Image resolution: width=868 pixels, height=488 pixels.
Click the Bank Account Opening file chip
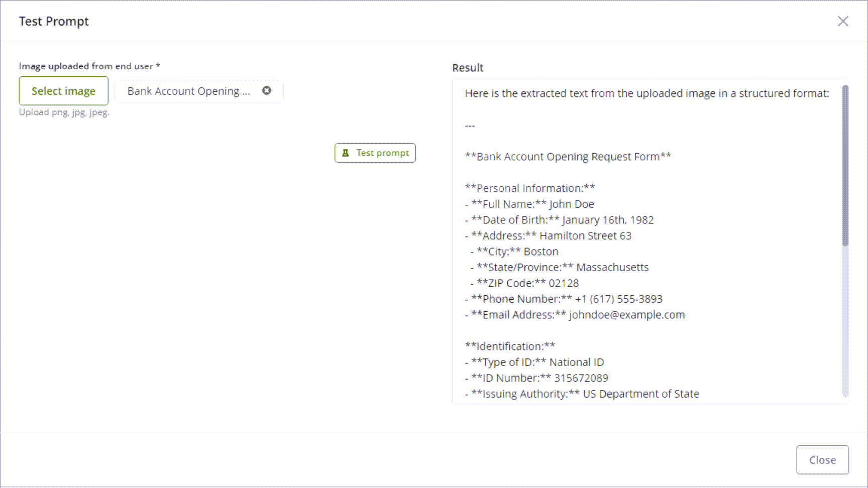click(x=199, y=91)
